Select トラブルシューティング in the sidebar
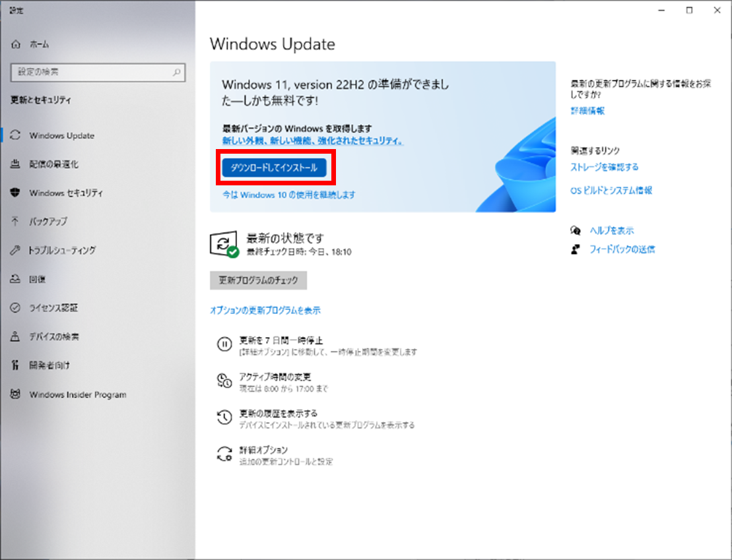Screen dimensions: 732x560 (98, 250)
